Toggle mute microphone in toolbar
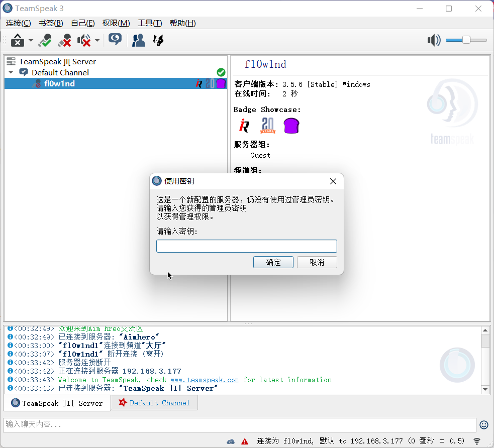Image resolution: width=494 pixels, height=448 pixels. tap(64, 40)
